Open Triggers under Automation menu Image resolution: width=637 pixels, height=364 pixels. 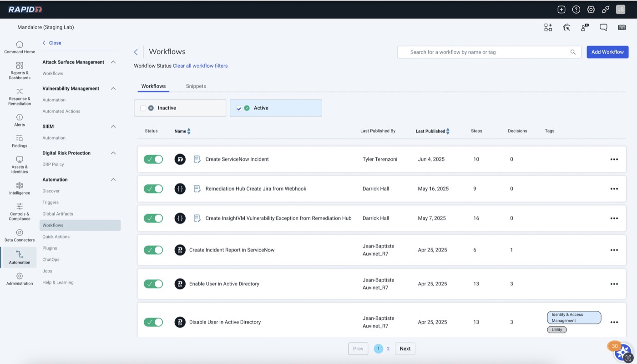(51, 202)
